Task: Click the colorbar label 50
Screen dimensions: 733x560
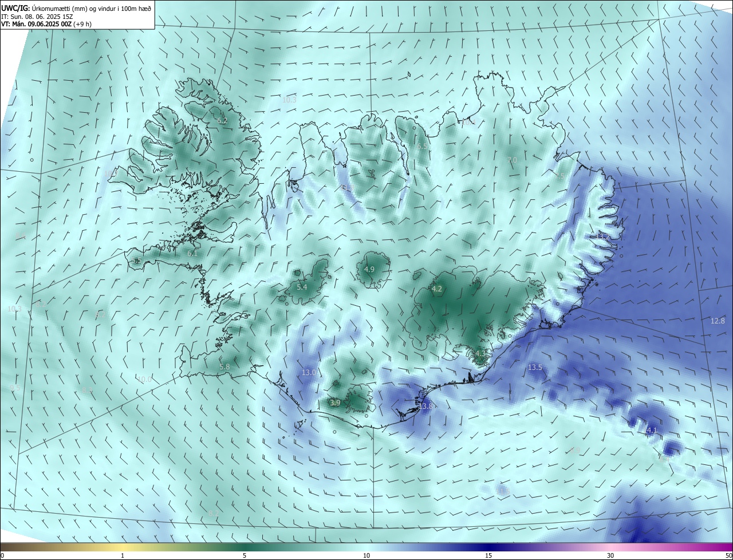Action: (x=728, y=555)
